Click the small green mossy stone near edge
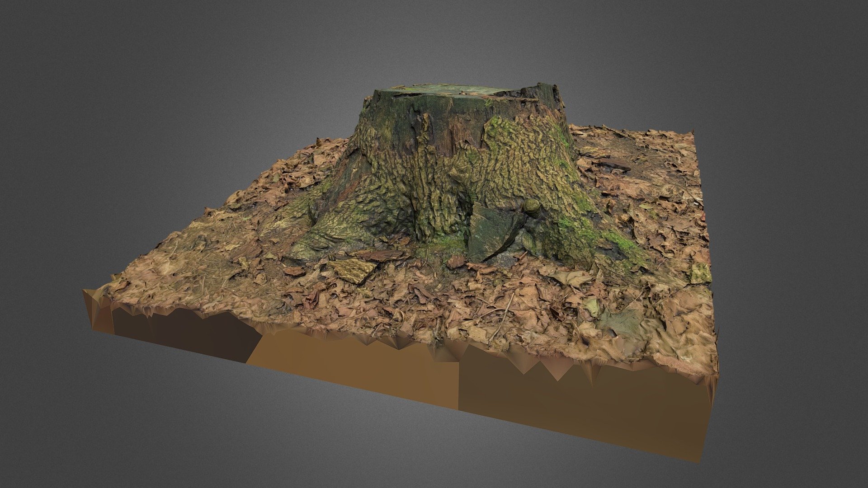868x488 pixels. (x=700, y=274)
